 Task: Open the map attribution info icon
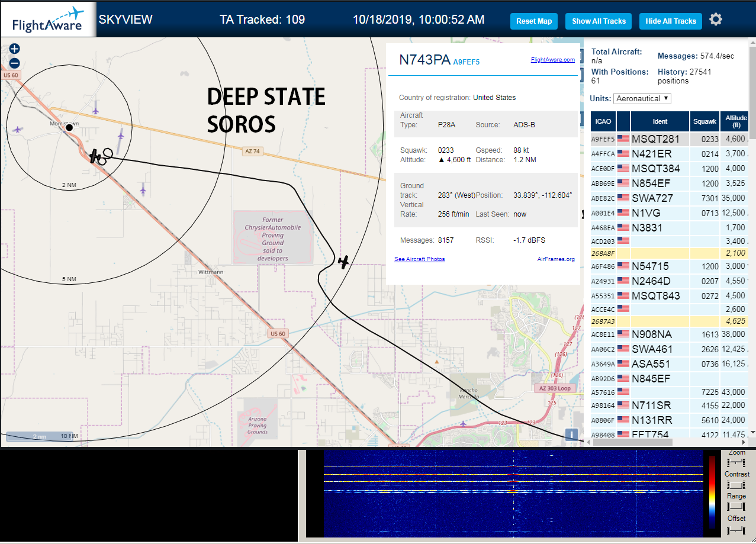click(x=571, y=434)
